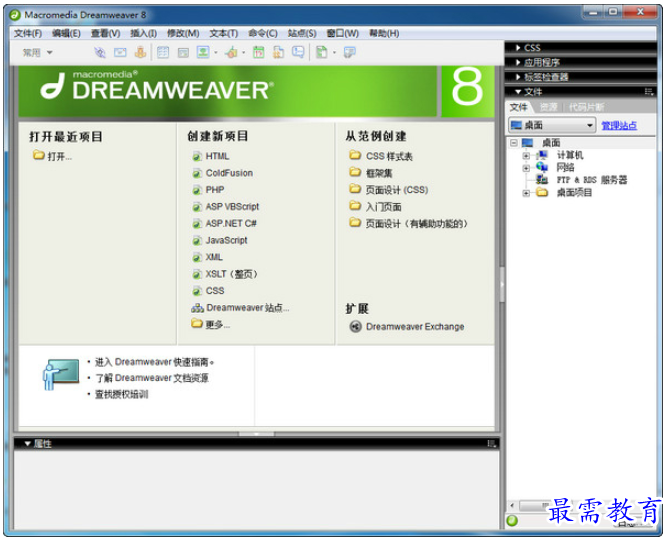Select FTP & RDS 服务器 in file tree
Viewport: 670px width, 542px height.
pyautogui.click(x=592, y=180)
